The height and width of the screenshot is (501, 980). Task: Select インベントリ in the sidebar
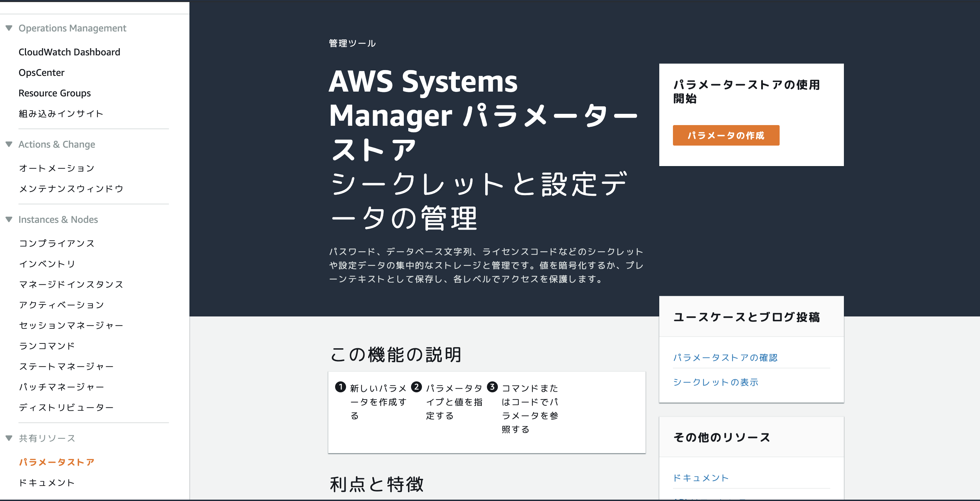coord(47,264)
